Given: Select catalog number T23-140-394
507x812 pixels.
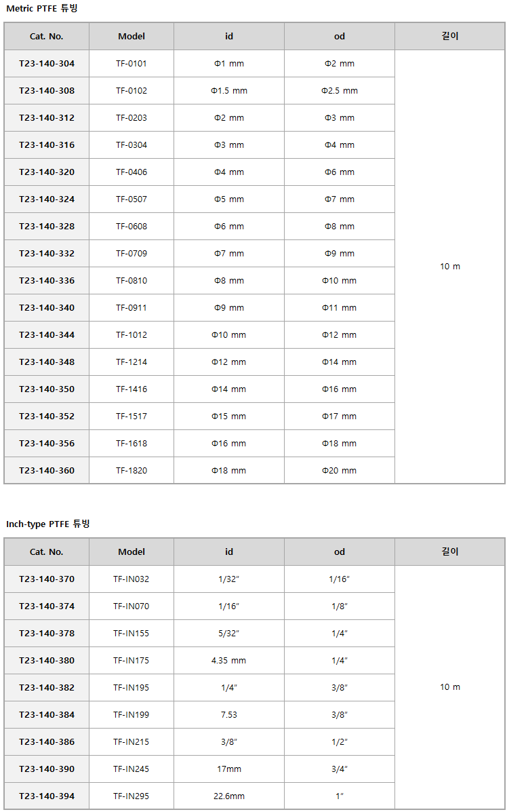Looking at the screenshot, I should pyautogui.click(x=47, y=796).
